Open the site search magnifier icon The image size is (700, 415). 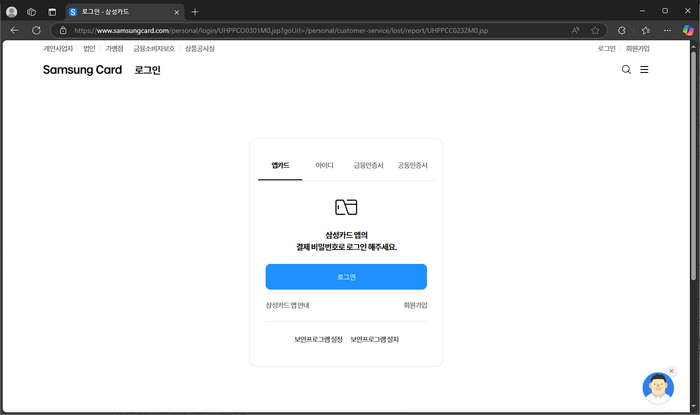[626, 70]
